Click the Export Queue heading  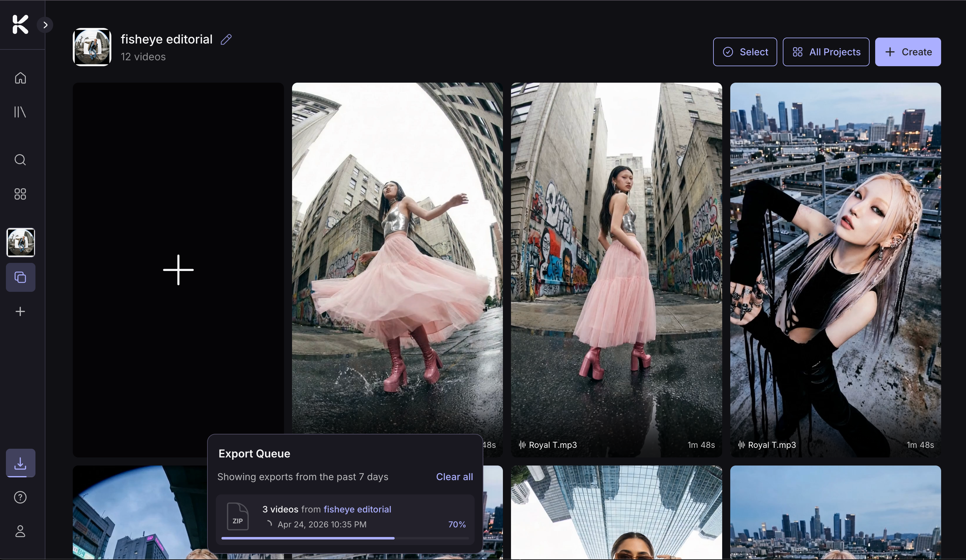click(x=254, y=453)
